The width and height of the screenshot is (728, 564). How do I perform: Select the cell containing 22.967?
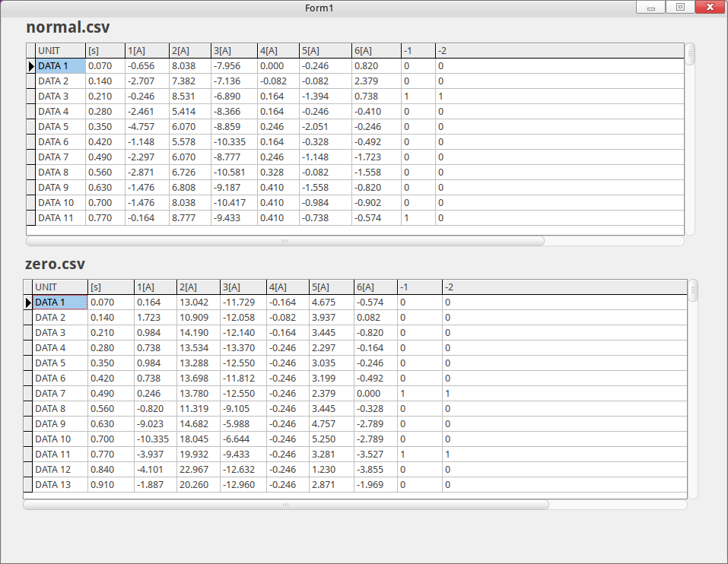198,470
